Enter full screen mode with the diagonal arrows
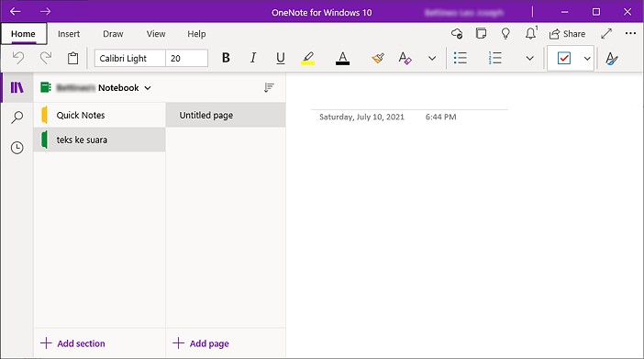Screen dimensions: 644x359 click(x=606, y=34)
